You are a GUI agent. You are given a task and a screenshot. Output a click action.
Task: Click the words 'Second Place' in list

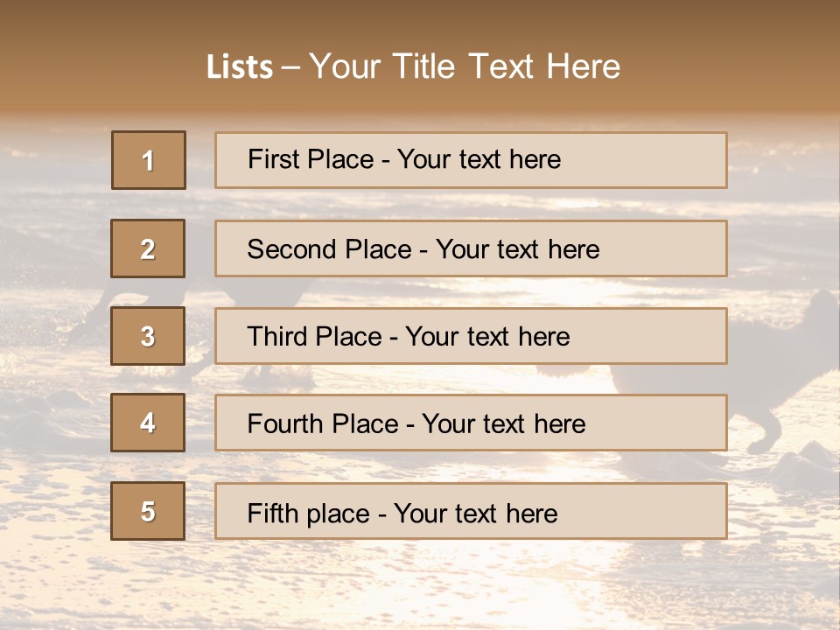pyautogui.click(x=329, y=249)
